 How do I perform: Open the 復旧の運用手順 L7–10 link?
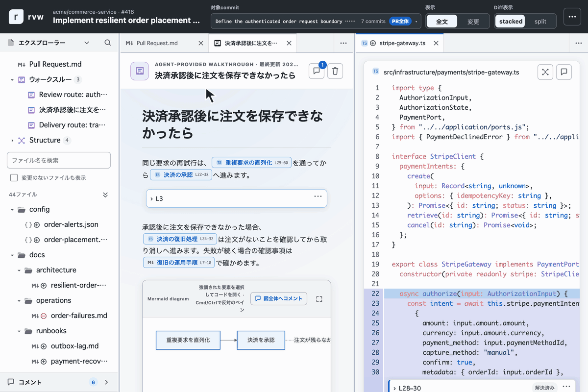coord(178,263)
